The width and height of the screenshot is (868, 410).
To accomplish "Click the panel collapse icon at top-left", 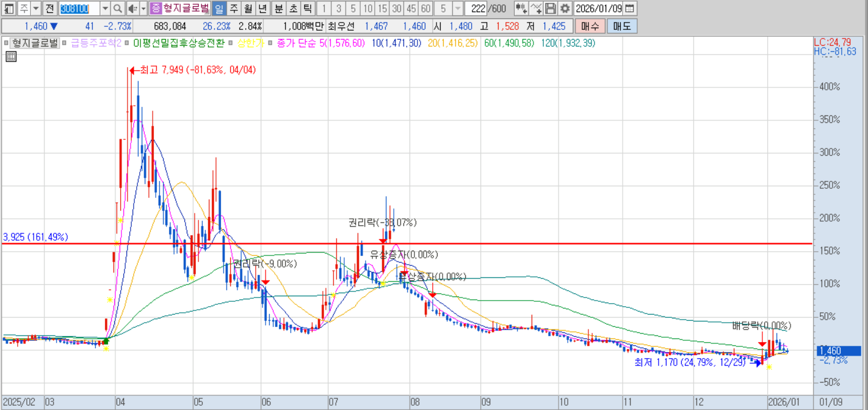I will tap(9, 9).
